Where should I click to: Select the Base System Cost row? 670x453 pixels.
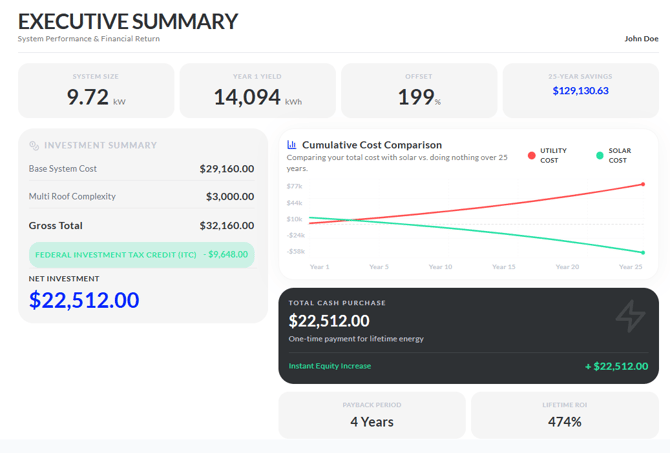141,169
